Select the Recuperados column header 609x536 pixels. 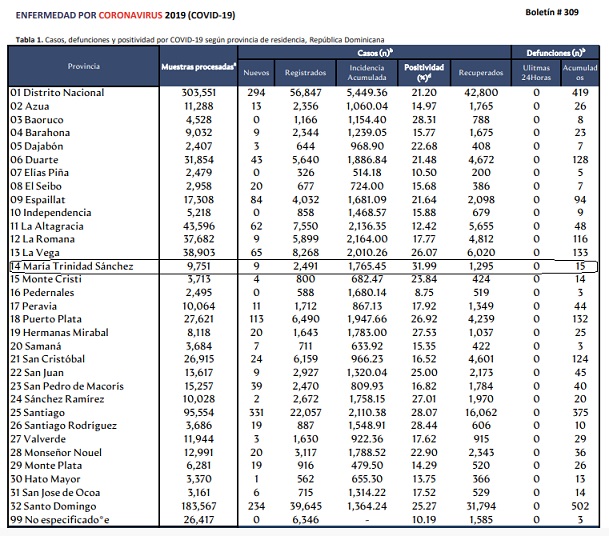click(479, 73)
